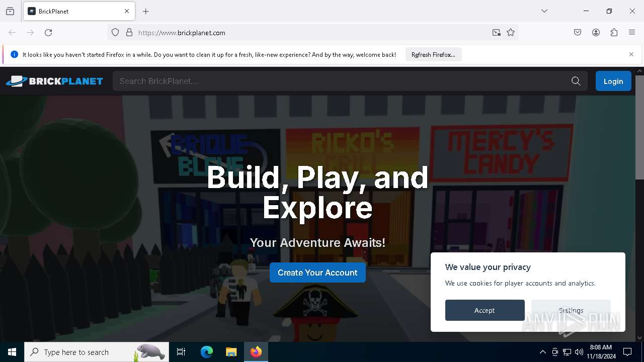This screenshot has height=362, width=644.
Task: Accept cookies in privacy popup
Action: (485, 310)
